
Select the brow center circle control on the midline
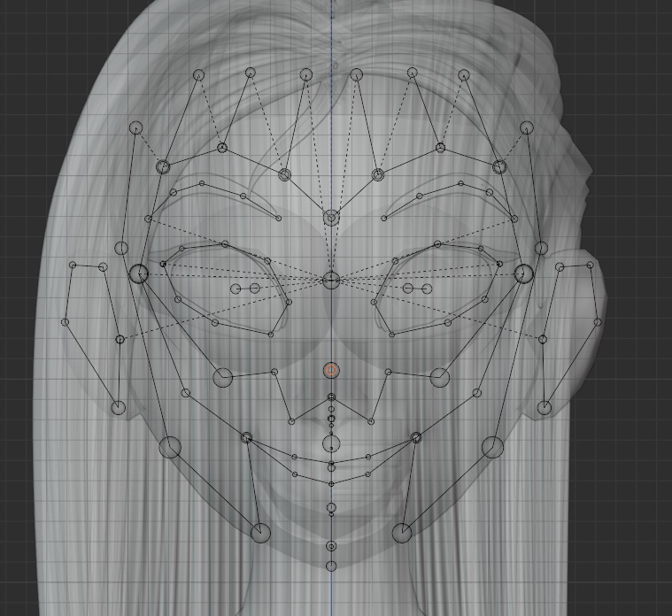(x=331, y=218)
